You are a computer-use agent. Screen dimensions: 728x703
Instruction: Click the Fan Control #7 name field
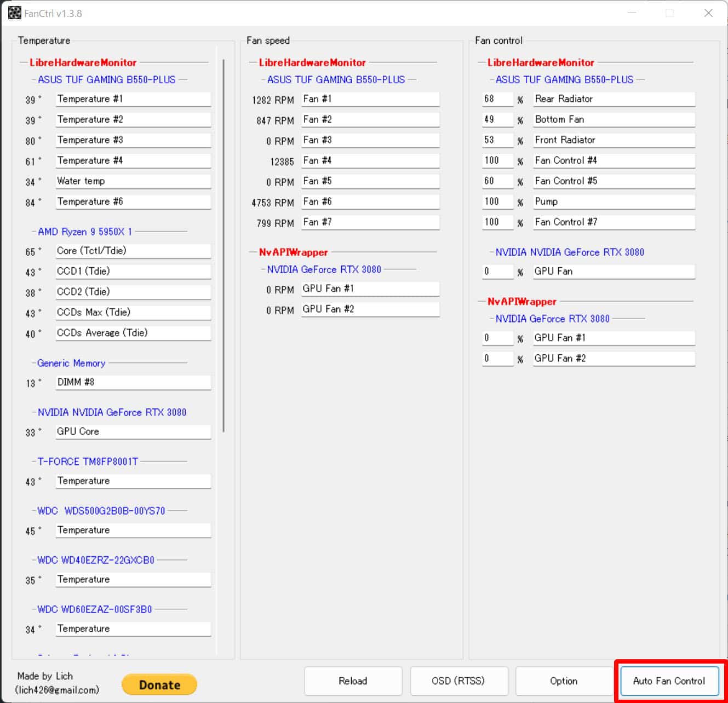(614, 222)
